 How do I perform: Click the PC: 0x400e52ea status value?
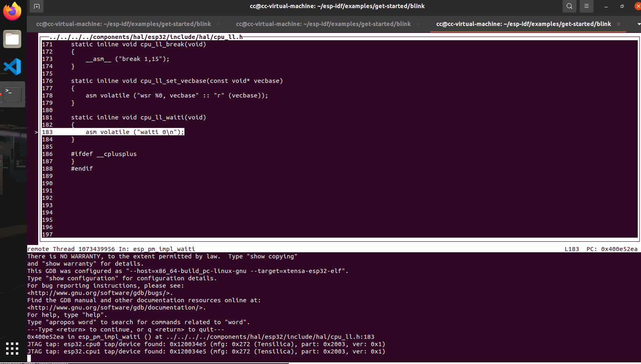[x=612, y=249]
